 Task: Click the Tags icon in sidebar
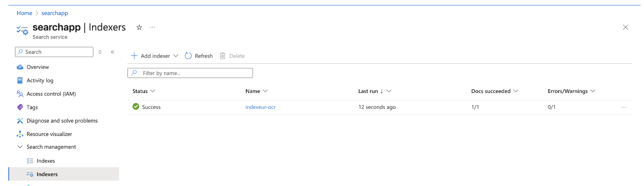(x=20, y=107)
